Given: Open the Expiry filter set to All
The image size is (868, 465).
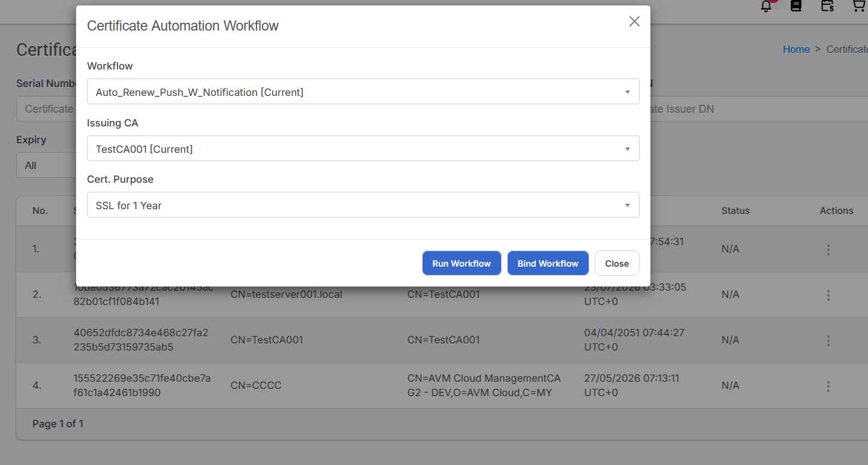Looking at the screenshot, I should (x=46, y=165).
